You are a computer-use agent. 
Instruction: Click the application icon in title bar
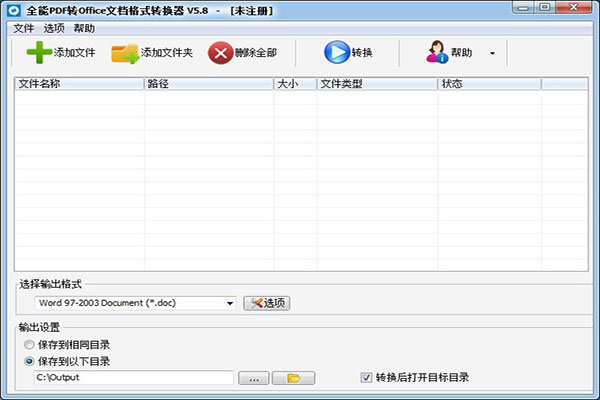tap(14, 10)
